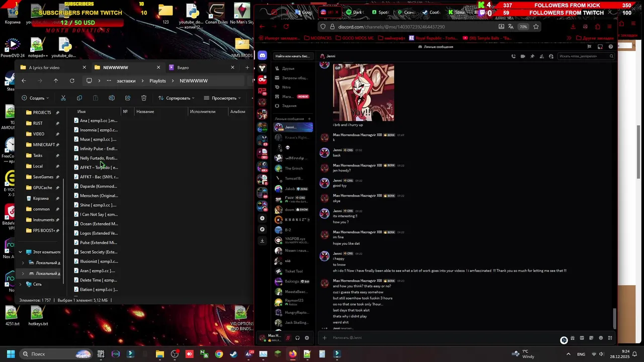Start a video call in Discord
Viewport: 644px width, 362px height.
coord(523,56)
